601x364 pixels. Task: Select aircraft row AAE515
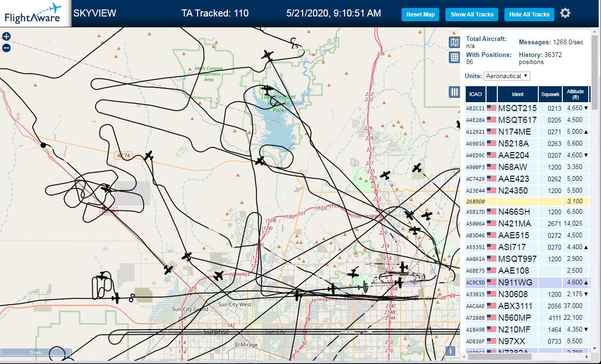click(x=527, y=235)
